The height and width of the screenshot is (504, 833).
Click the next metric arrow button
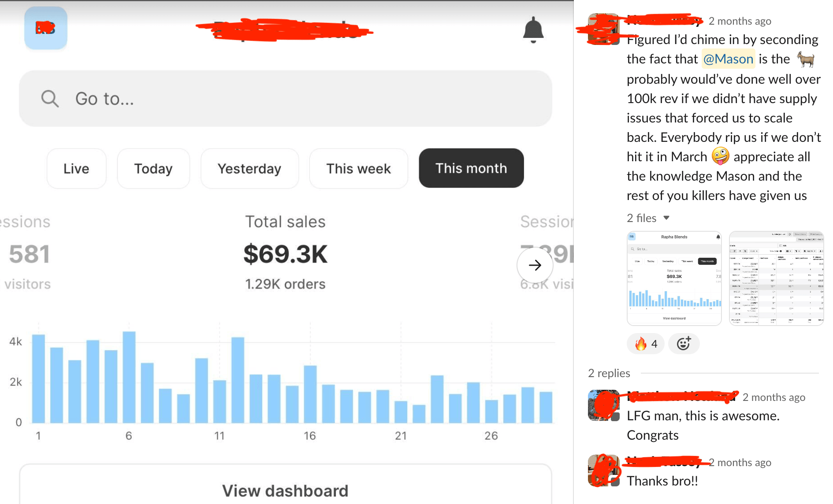[x=535, y=265]
